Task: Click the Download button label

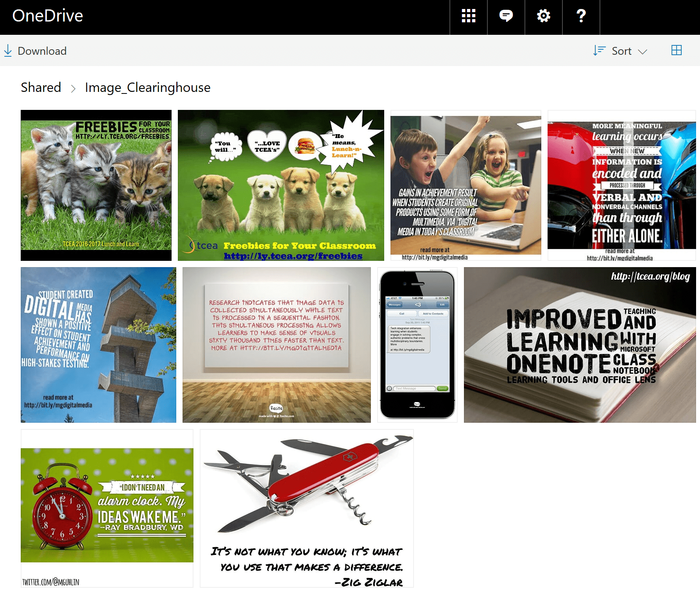Action: (42, 51)
